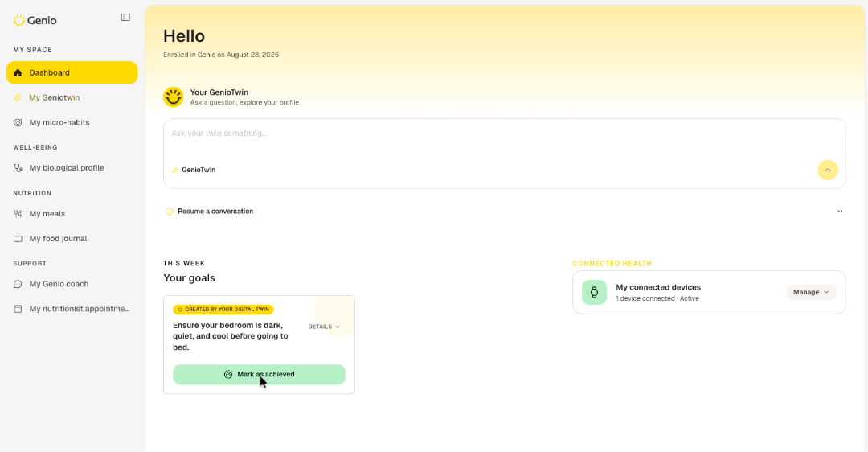Collapse the sidebar using the panel icon
The image size is (868, 452).
(x=125, y=18)
